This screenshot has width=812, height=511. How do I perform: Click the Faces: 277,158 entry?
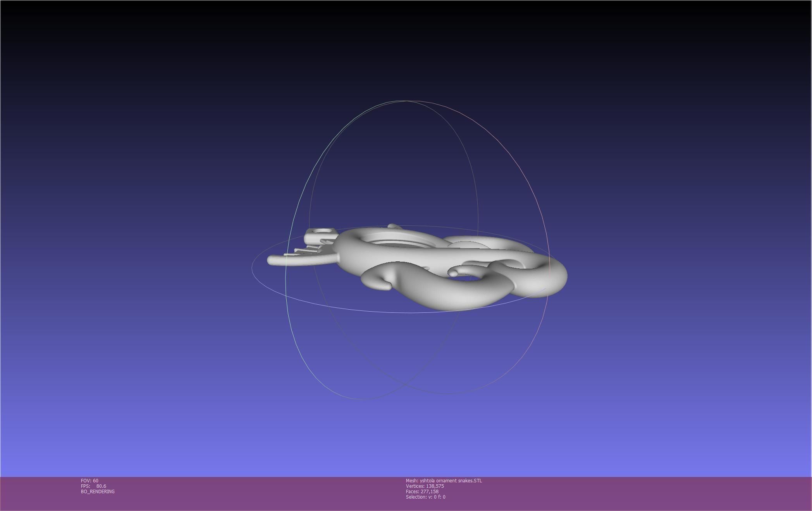(422, 491)
